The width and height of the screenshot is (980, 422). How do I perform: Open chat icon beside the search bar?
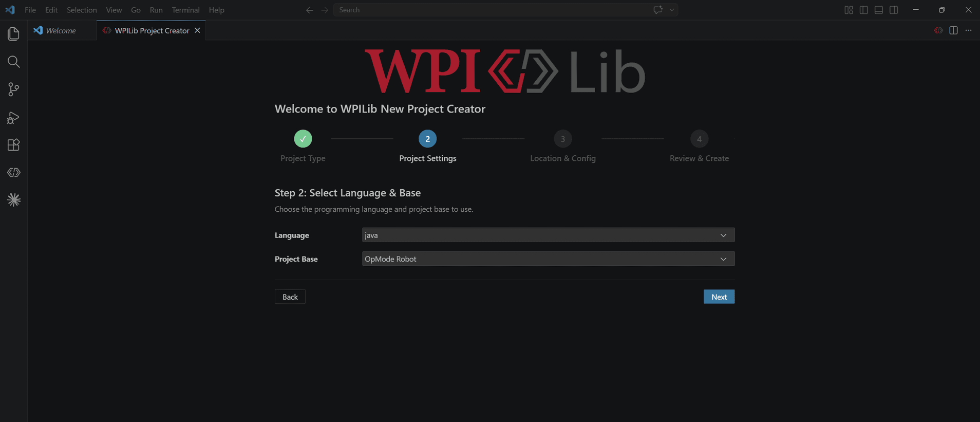tap(658, 10)
